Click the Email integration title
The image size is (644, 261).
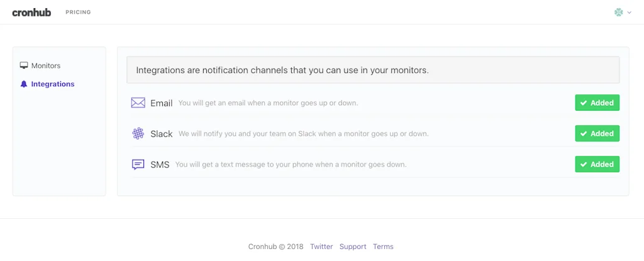(162, 103)
